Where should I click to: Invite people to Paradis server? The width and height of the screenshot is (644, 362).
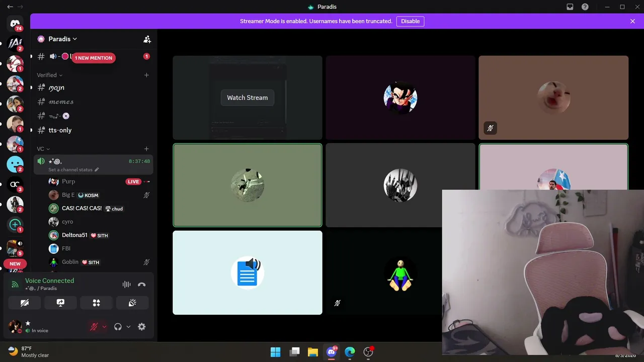147,39
